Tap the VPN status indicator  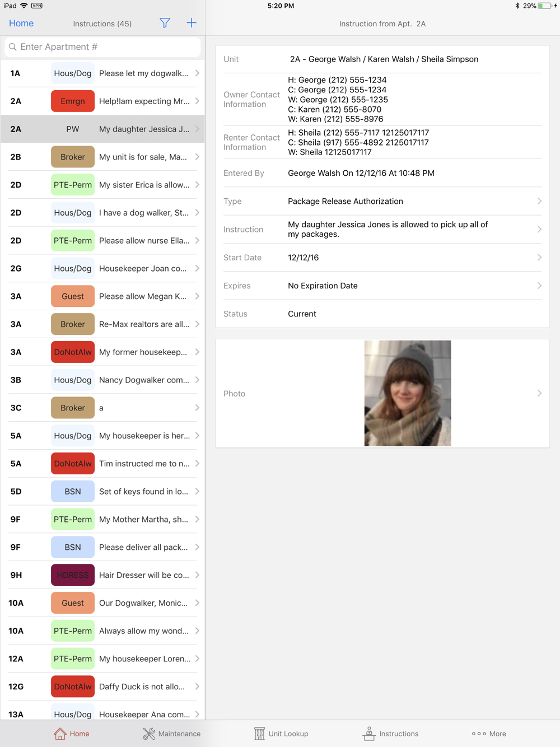click(37, 6)
